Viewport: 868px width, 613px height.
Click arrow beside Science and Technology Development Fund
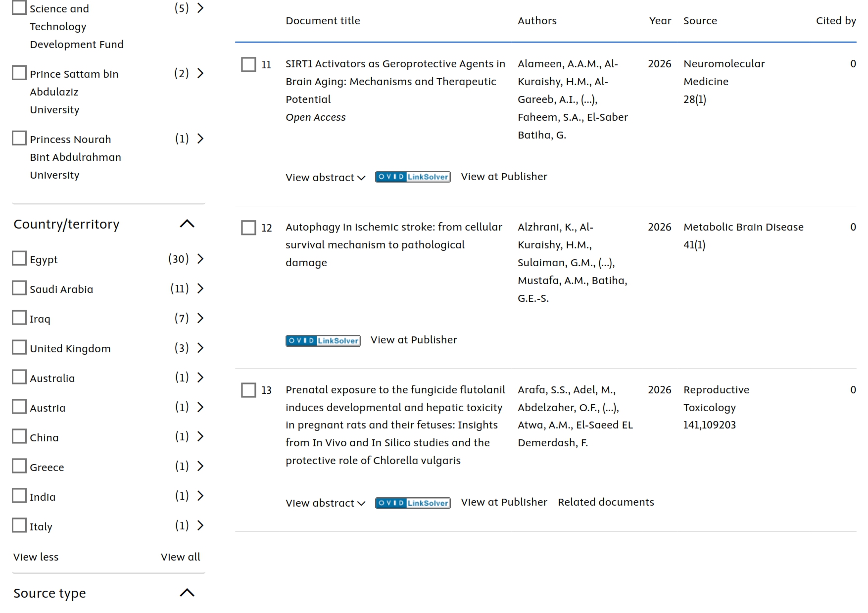[200, 8]
